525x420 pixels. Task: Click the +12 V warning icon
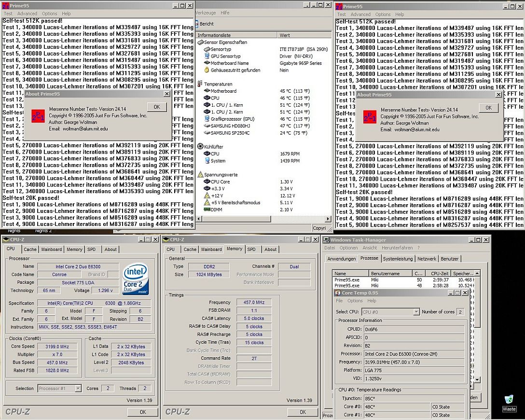(x=207, y=196)
